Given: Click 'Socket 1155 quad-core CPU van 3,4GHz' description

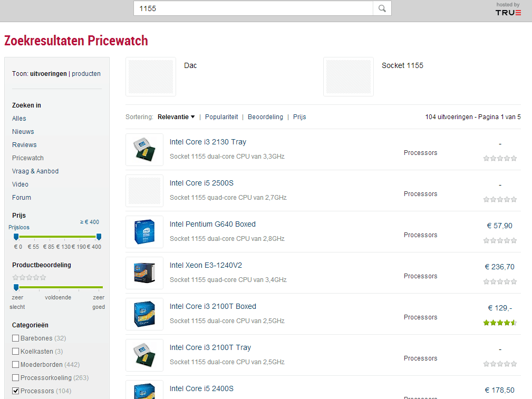Looking at the screenshot, I should [x=228, y=280].
